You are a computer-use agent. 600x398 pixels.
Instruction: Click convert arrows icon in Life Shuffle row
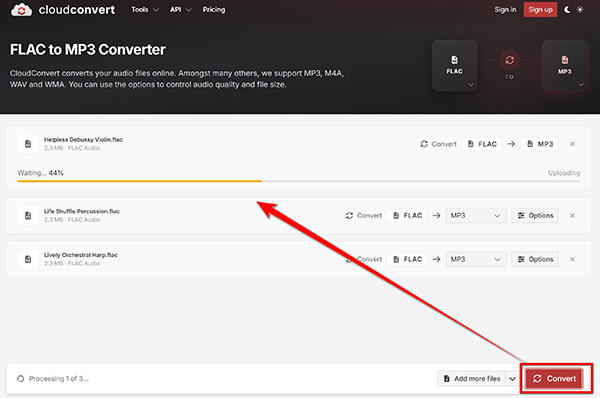(x=349, y=215)
